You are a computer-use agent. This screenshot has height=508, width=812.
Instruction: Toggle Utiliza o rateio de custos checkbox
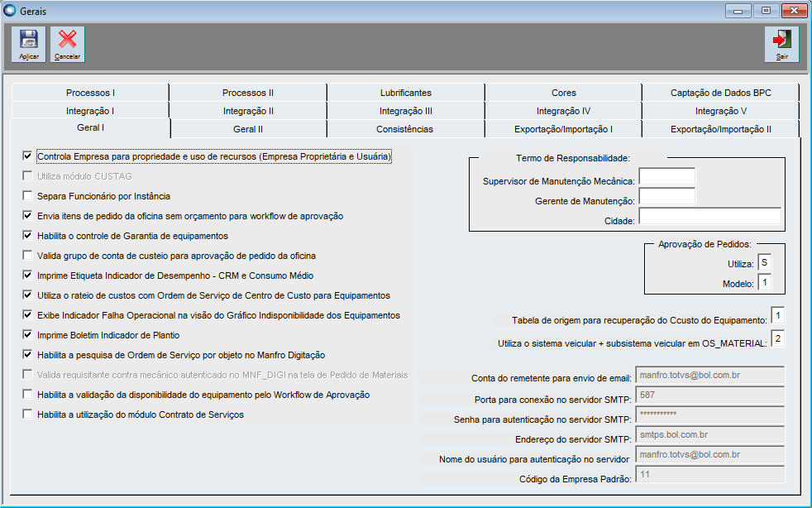pos(27,295)
